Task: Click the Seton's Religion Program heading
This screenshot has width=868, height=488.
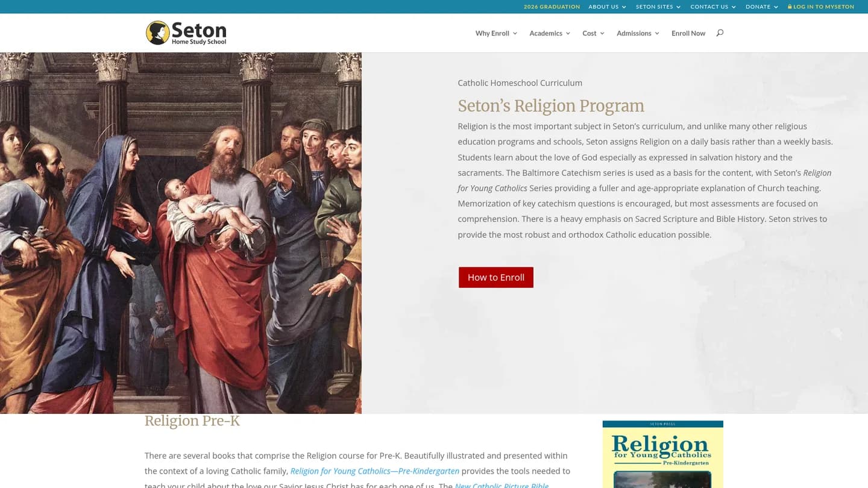Action: tap(551, 106)
